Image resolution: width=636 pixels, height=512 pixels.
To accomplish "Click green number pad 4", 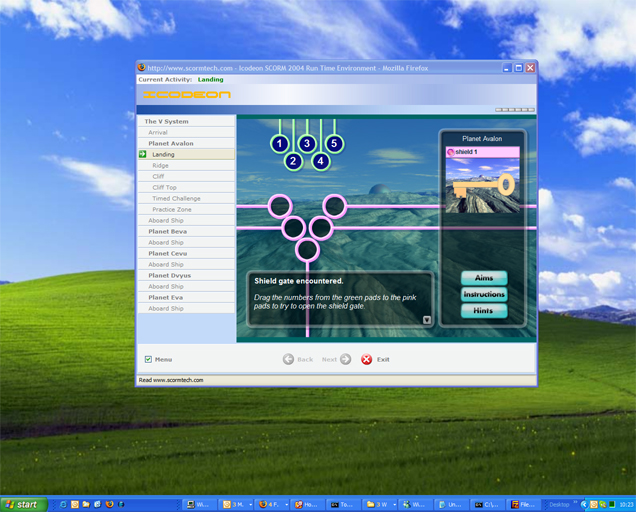I will click(320, 161).
